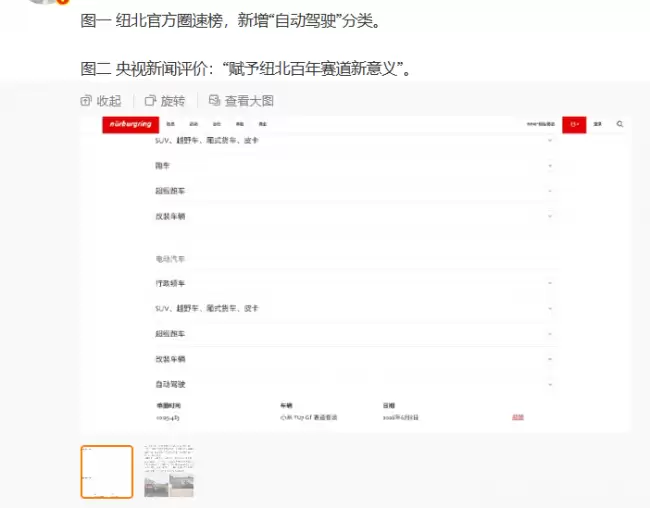Rotate the picture using 旋转
650x508 pixels.
165,101
